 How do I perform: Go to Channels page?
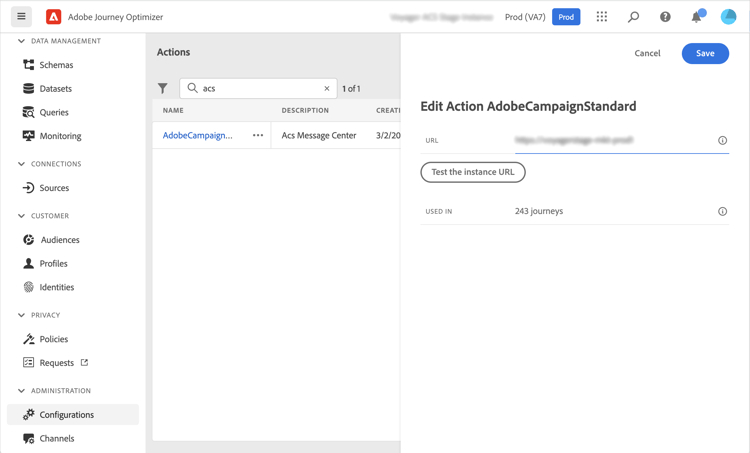56,438
